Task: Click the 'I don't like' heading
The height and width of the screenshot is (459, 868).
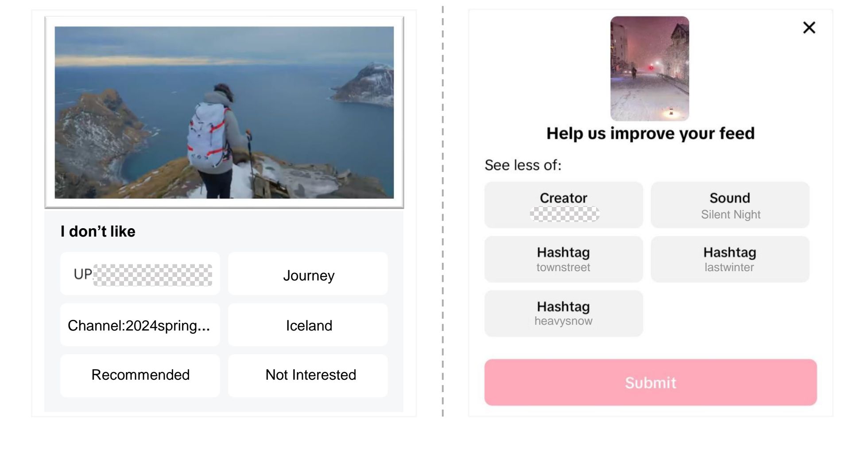Action: pyautogui.click(x=98, y=231)
